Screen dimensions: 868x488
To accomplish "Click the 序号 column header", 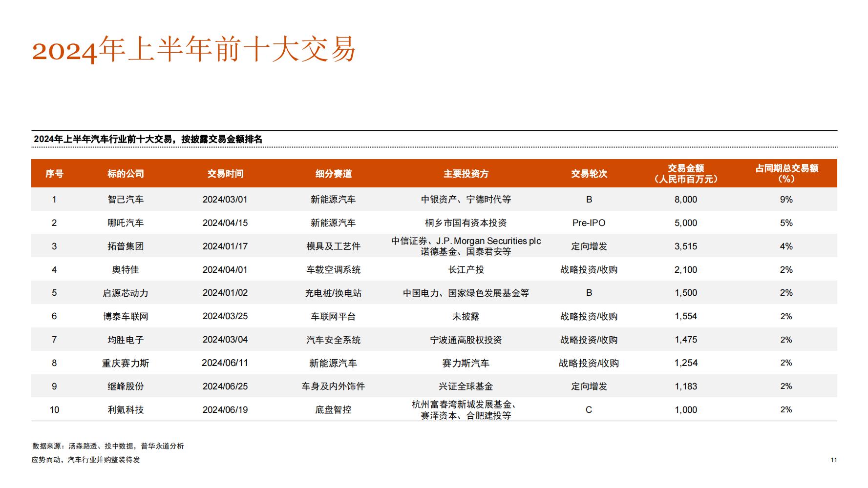I will pos(54,174).
